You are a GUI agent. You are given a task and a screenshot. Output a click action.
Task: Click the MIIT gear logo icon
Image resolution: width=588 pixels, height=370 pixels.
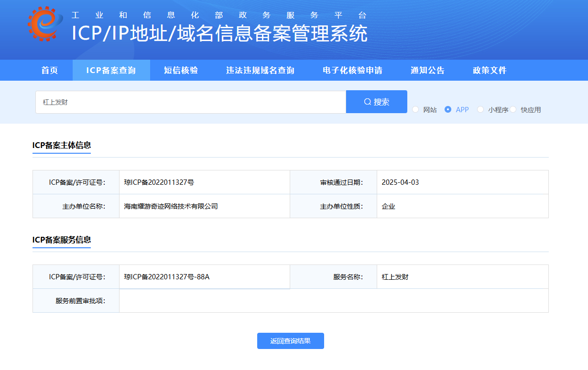click(45, 24)
